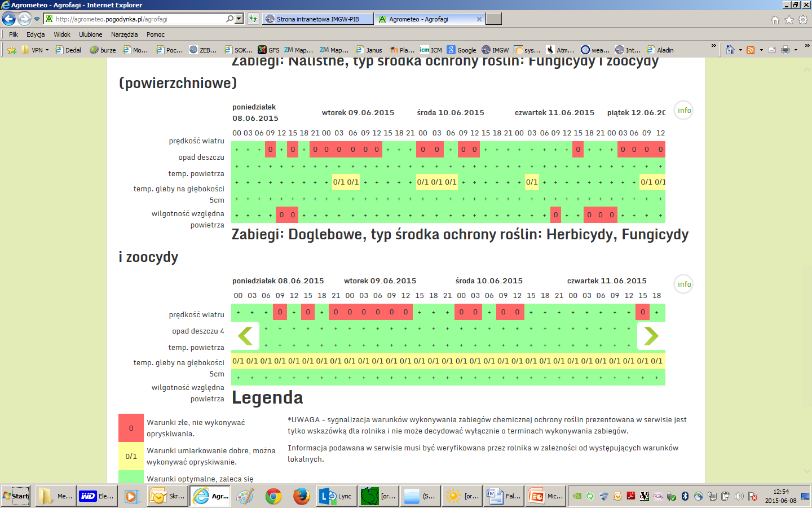This screenshot has height=508, width=812.
Task: Click the address bar with agrometeo.pogodynka.pl URL
Action: [x=135, y=19]
